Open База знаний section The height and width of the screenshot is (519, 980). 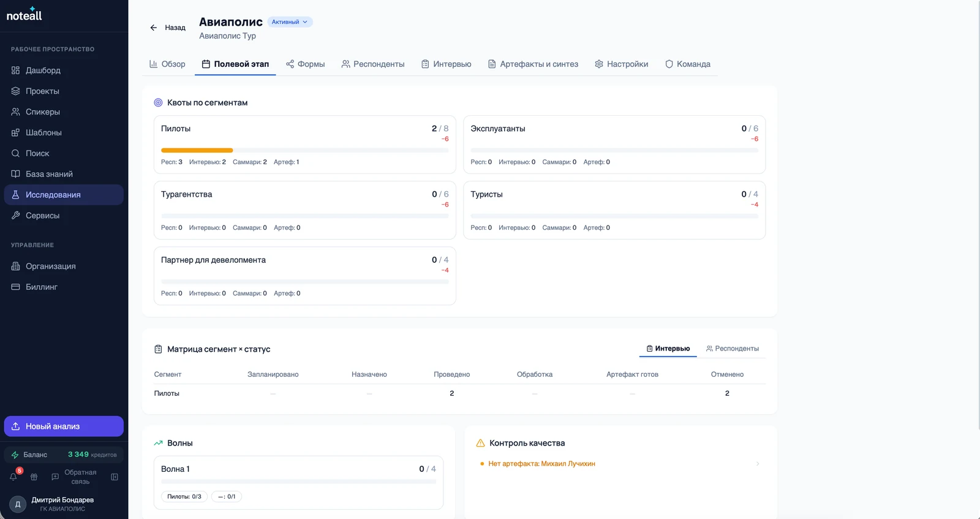(x=64, y=175)
